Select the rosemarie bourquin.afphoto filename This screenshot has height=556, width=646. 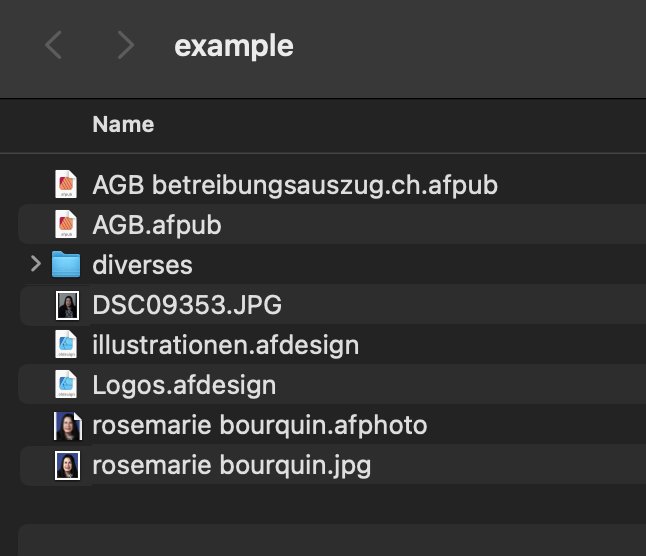(260, 425)
